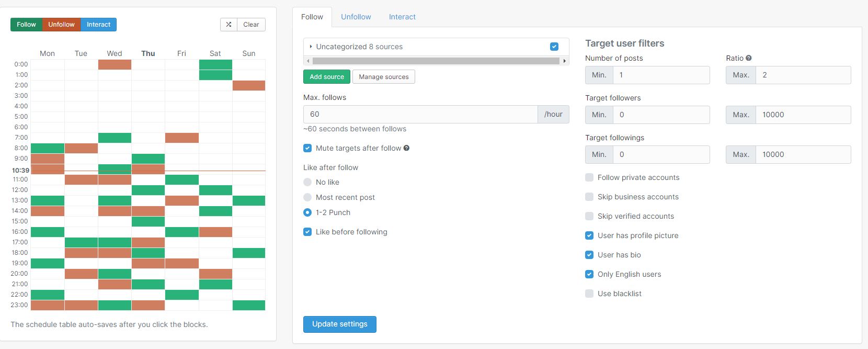Click the bold Thu column header
This screenshot has width=868, height=349.
coord(148,53)
